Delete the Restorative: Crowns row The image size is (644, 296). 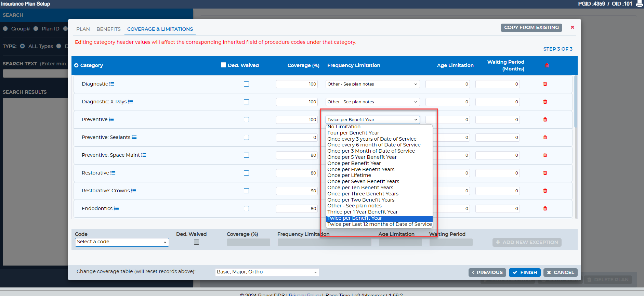pos(545,191)
